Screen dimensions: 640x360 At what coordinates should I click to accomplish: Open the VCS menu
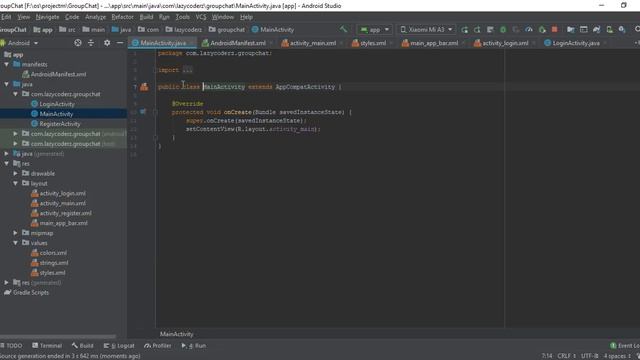pyautogui.click(x=201, y=17)
